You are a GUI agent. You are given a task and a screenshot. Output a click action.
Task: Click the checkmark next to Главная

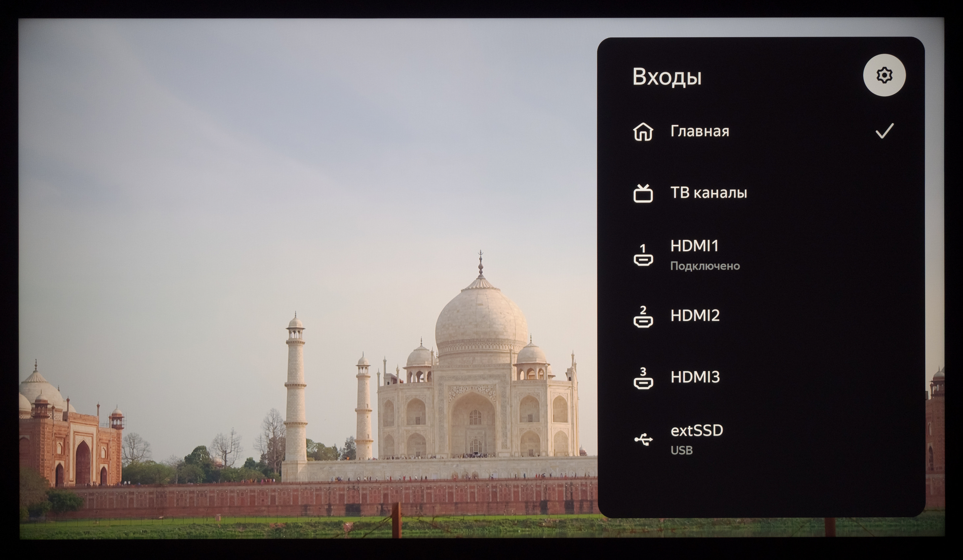pos(884,131)
